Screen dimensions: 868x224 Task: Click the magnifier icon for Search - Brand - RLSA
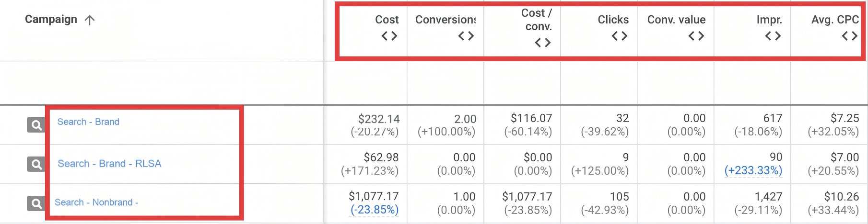(x=36, y=165)
